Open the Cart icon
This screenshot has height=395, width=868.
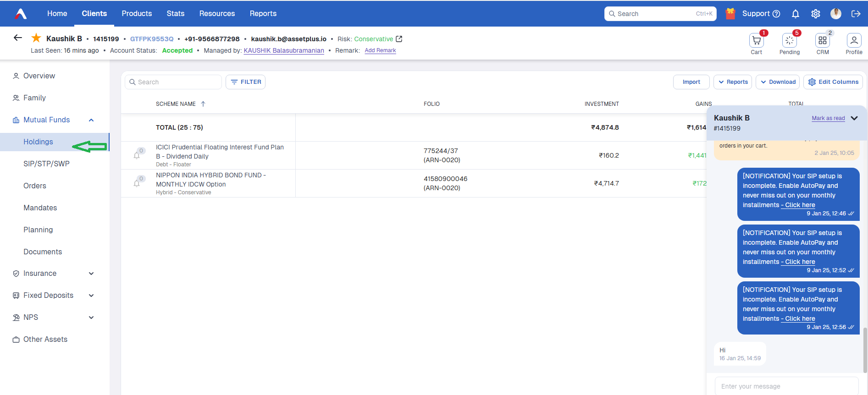tap(757, 41)
